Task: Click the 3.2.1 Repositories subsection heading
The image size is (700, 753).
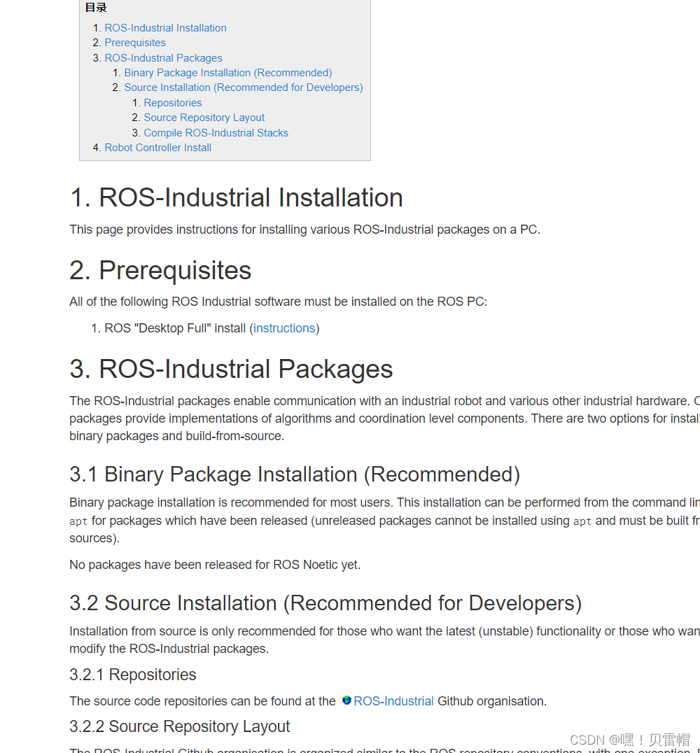Action: (x=132, y=675)
